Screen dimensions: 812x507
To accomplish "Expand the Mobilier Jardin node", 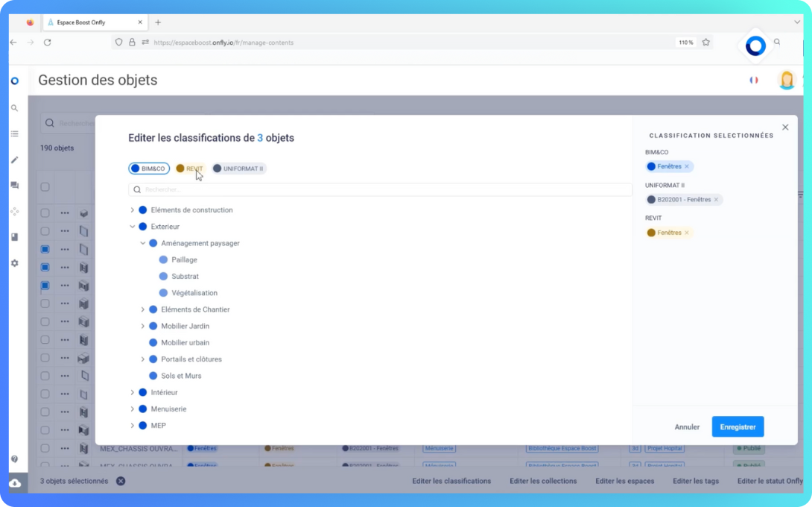I will tap(143, 327).
